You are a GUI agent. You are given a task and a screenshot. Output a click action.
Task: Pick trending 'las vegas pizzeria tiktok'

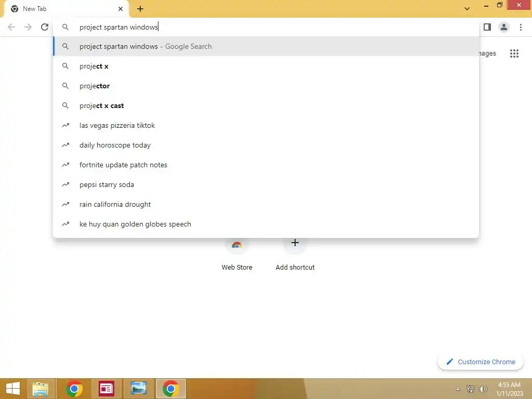tap(266, 125)
